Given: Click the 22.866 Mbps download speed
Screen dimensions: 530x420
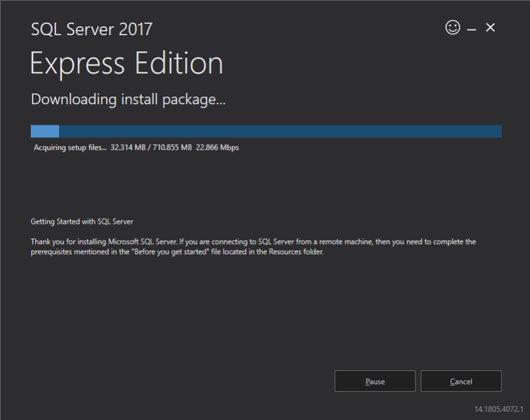Looking at the screenshot, I should [x=218, y=148].
